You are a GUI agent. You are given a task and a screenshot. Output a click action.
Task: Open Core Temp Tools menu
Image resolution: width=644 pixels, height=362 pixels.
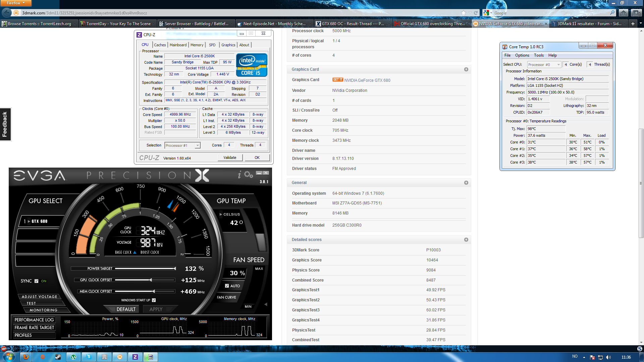539,55
